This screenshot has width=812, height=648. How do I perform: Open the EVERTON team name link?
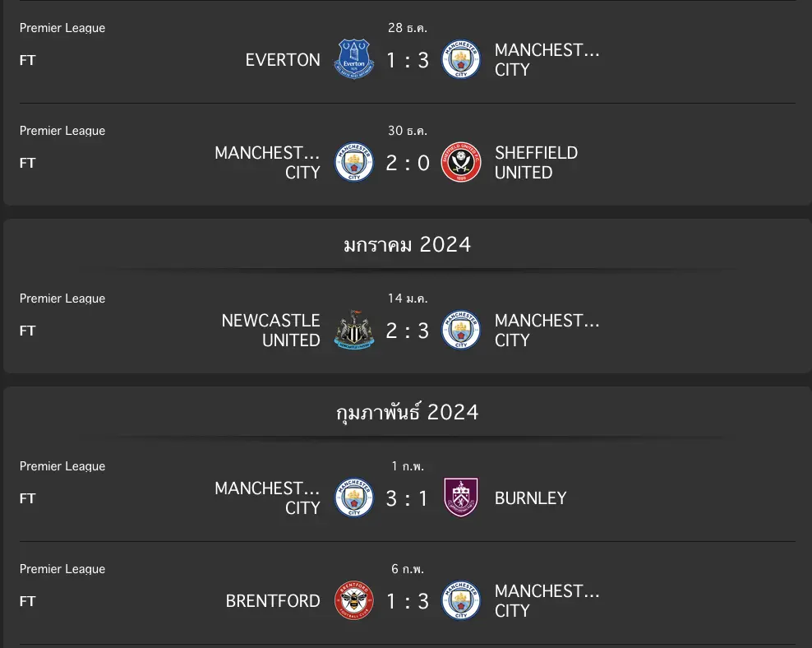tap(283, 60)
